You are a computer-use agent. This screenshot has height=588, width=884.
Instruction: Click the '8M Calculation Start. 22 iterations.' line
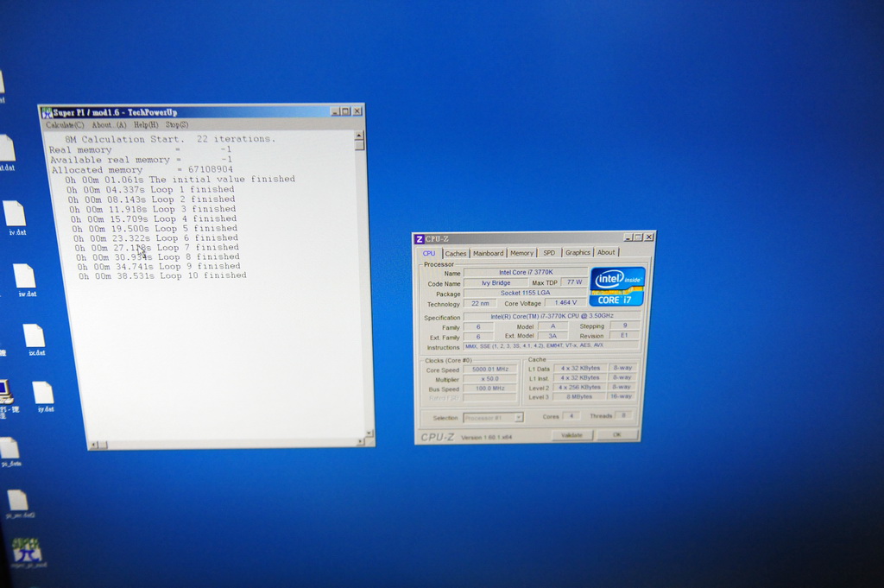170,139
